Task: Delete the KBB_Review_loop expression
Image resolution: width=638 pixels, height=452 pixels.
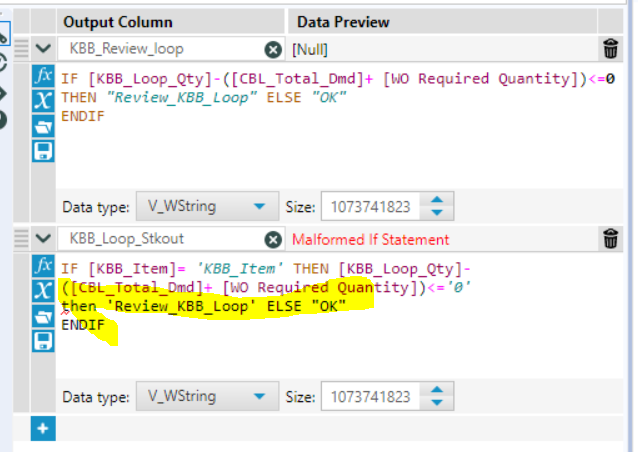Action: (610, 49)
